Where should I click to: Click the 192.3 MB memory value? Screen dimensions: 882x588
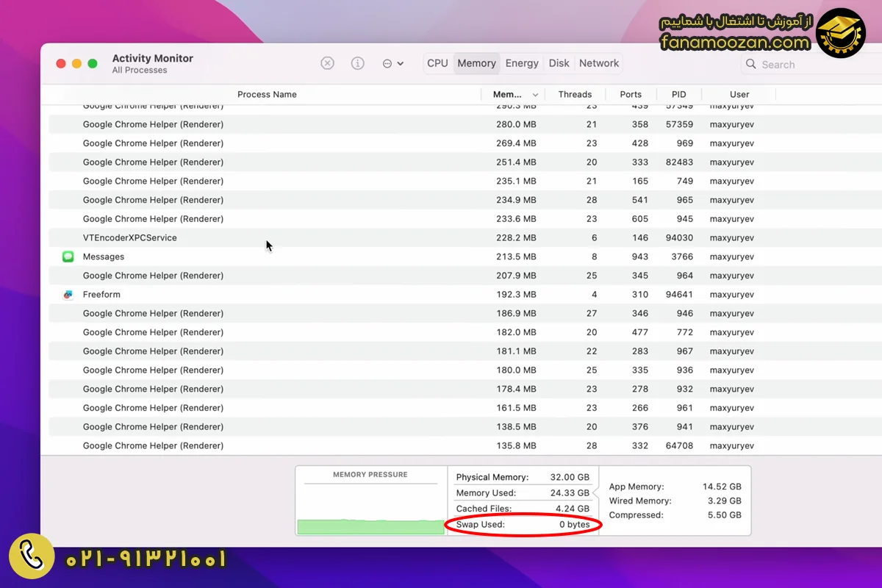[x=516, y=294]
